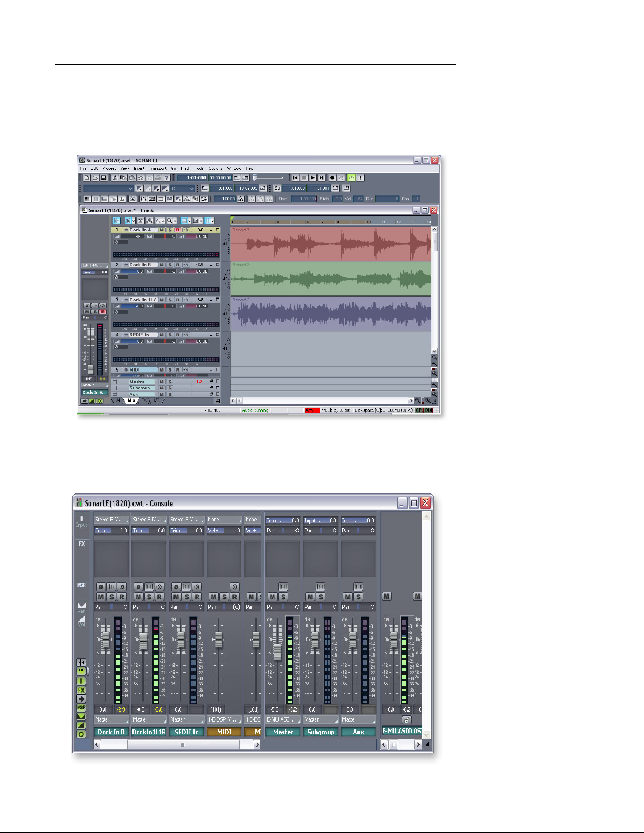Screen dimensions: 644x833
Task: Mute the Dock In B strip in Console
Action: [x=101, y=597]
